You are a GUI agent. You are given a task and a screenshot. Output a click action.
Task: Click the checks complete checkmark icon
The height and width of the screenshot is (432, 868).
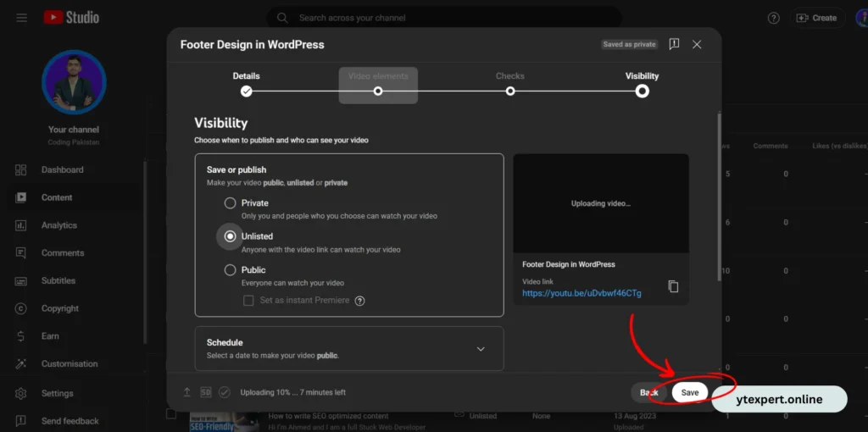(225, 392)
